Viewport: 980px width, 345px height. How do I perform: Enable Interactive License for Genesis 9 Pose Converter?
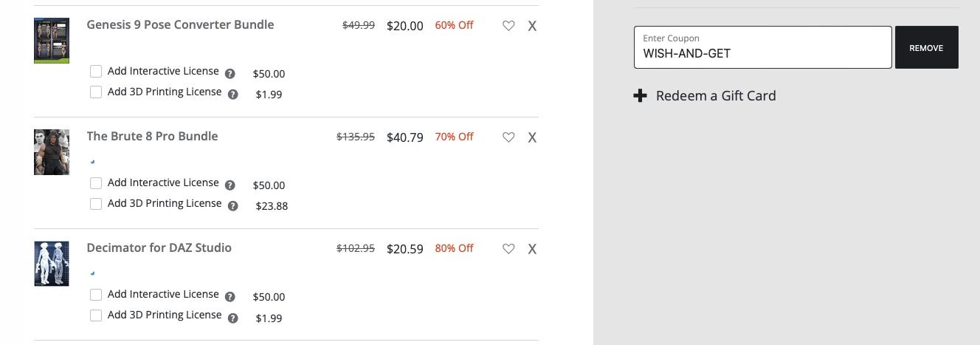[96, 72]
